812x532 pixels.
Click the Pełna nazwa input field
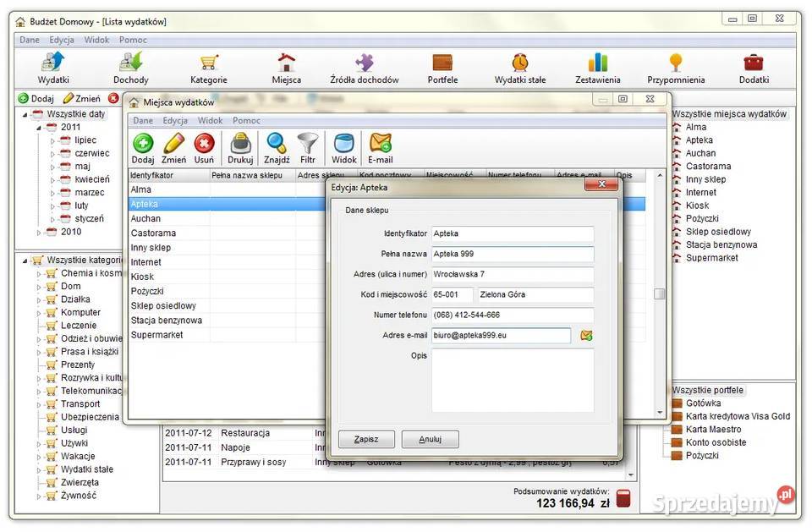[x=512, y=254]
